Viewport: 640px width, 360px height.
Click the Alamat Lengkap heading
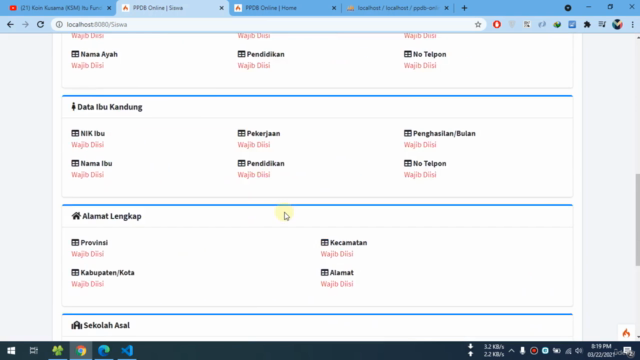[x=112, y=216]
